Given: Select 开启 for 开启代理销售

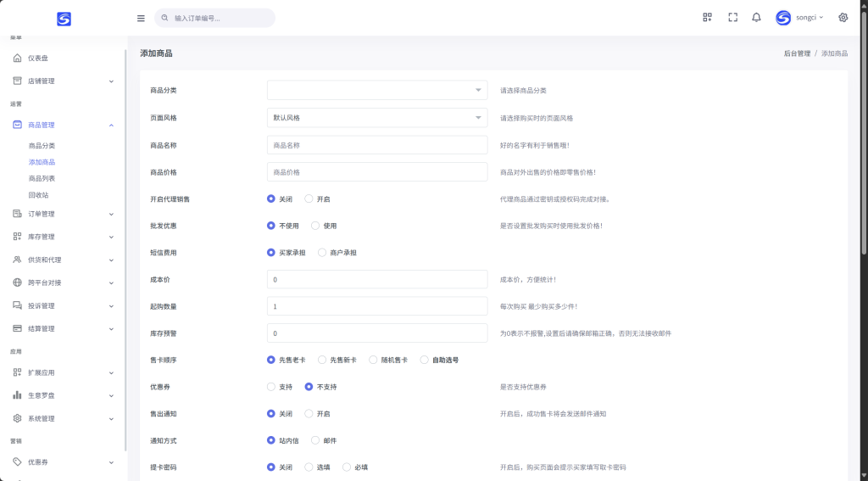Looking at the screenshot, I should [309, 199].
